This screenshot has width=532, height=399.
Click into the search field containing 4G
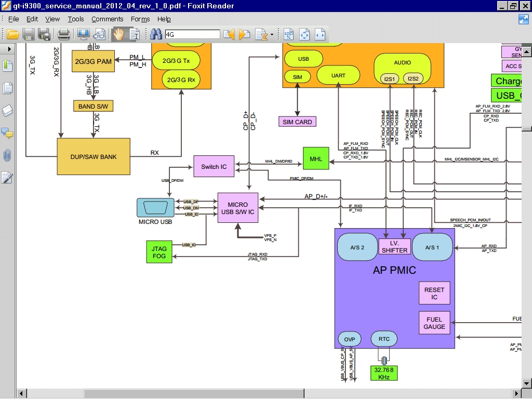pos(192,34)
